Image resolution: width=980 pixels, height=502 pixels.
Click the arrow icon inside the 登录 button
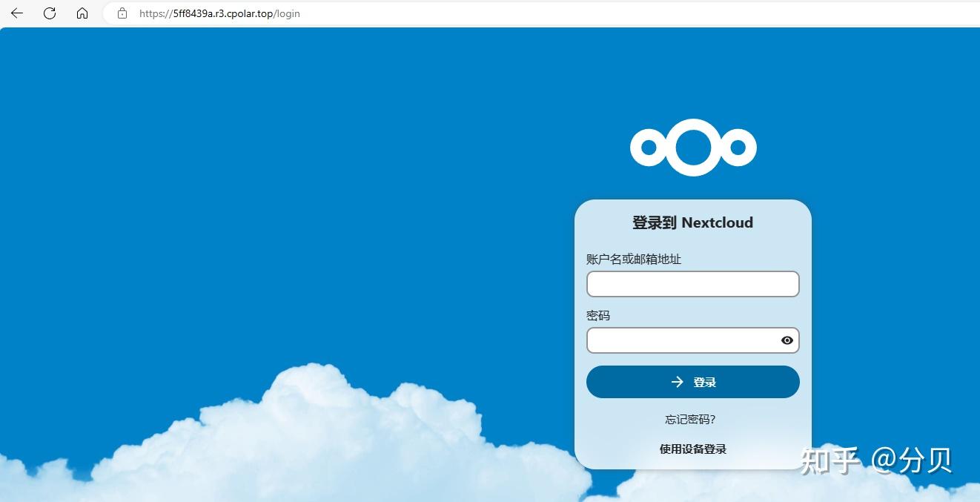click(x=676, y=381)
